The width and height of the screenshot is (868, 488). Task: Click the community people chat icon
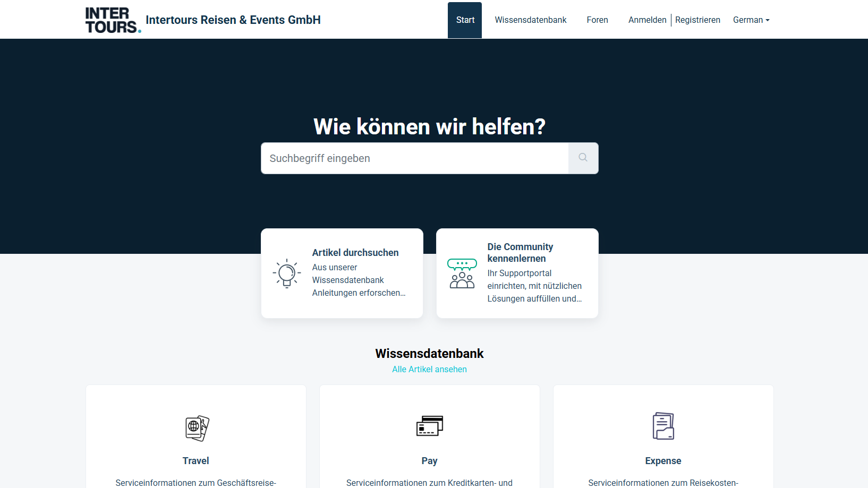[x=462, y=273]
